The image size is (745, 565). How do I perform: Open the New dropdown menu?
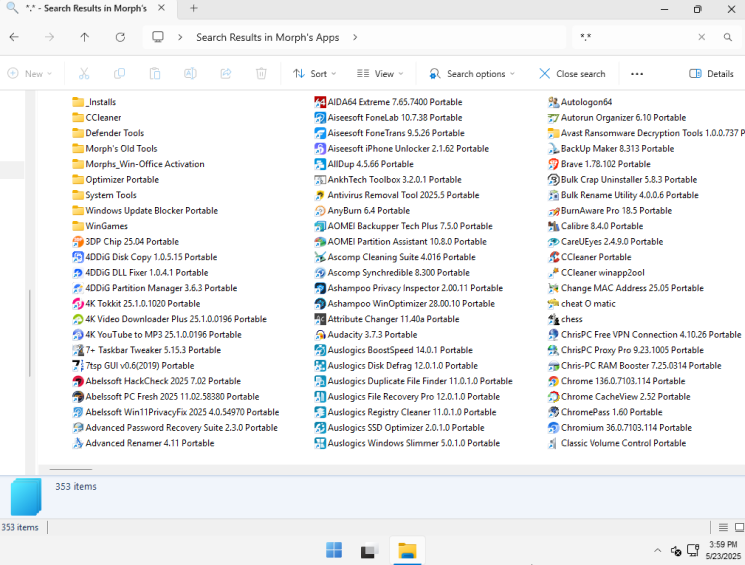29,74
